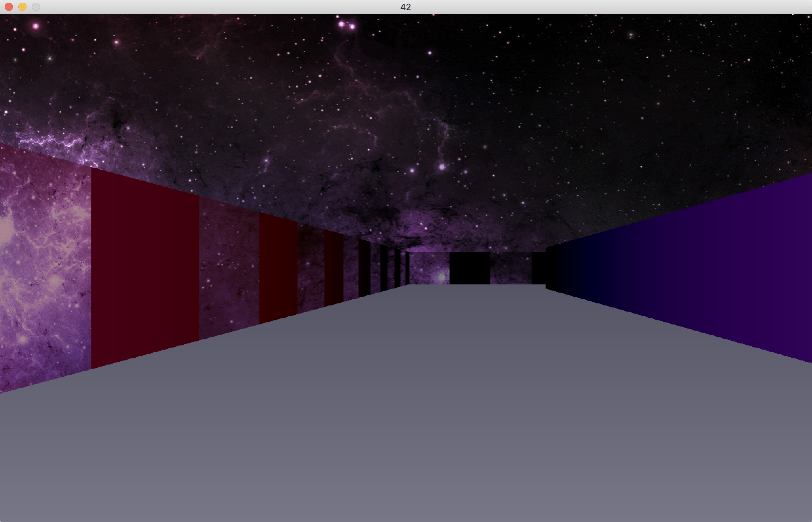The image size is (812, 522).
Task: Click the pair of bright stars at top center
Action: coord(347,25)
